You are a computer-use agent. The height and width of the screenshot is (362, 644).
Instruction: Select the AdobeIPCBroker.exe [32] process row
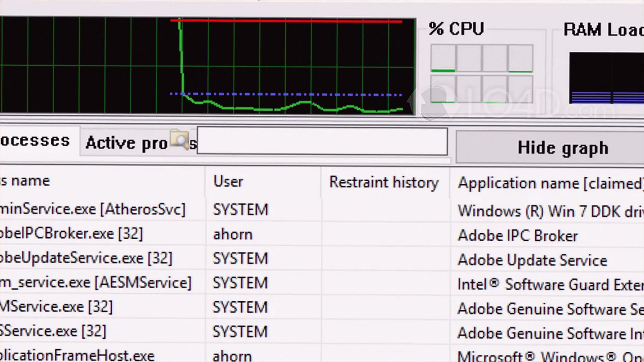322,234
